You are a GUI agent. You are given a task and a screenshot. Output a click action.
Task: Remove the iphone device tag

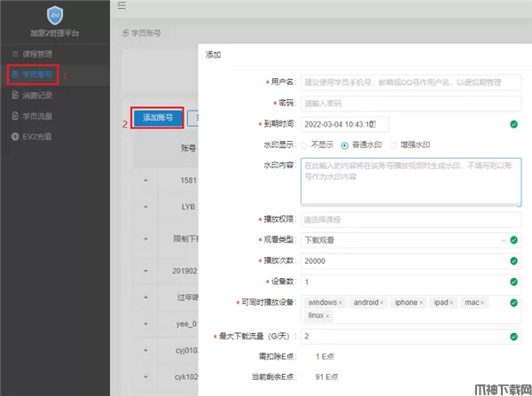[x=422, y=303]
